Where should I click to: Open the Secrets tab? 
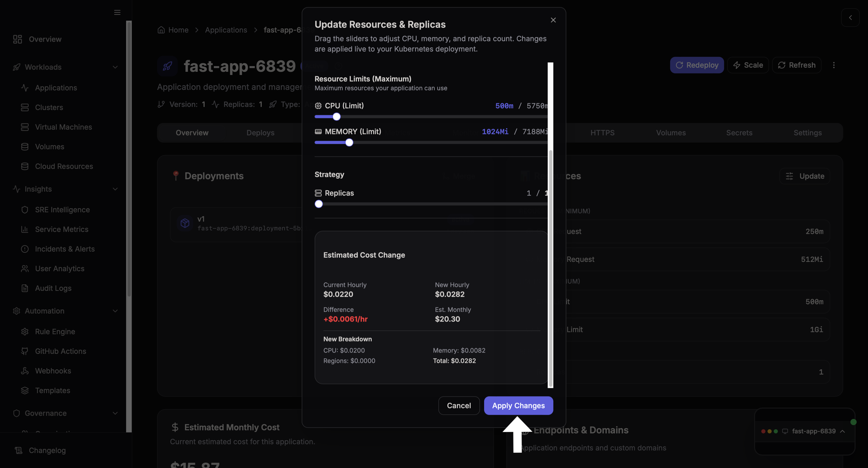click(x=739, y=133)
